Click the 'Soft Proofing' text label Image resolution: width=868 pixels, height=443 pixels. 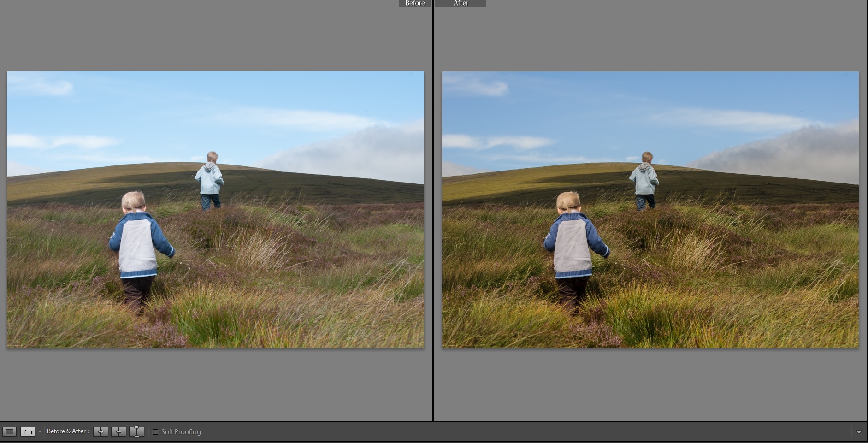[x=181, y=432]
